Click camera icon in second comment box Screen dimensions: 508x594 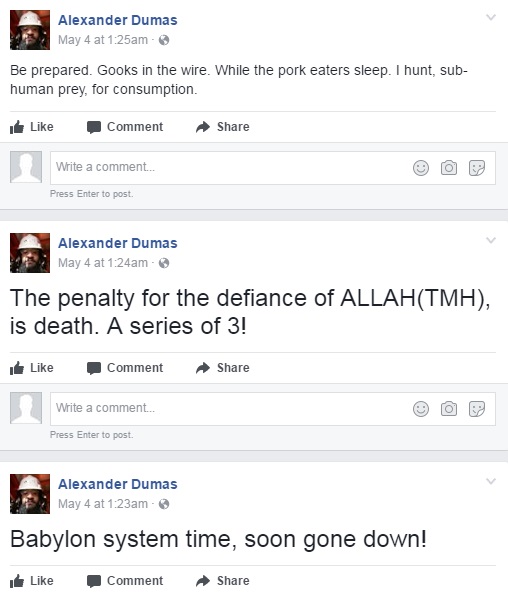click(449, 409)
